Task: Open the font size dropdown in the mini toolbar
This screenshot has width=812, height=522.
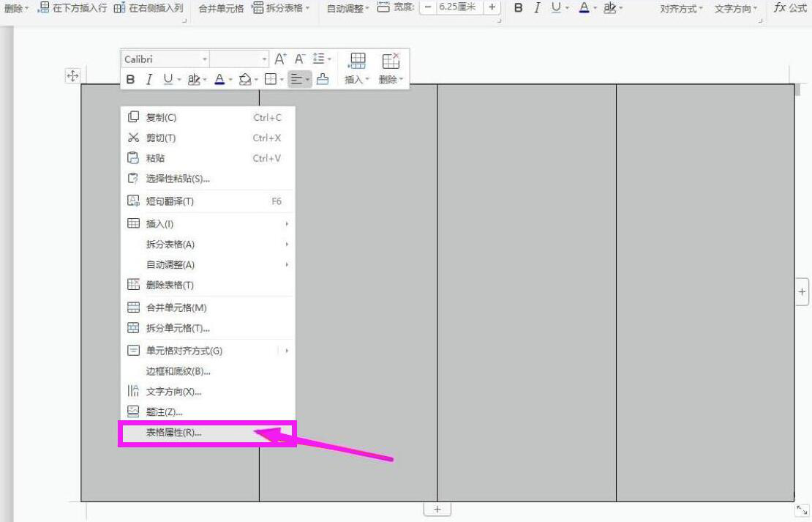Action: [265, 59]
